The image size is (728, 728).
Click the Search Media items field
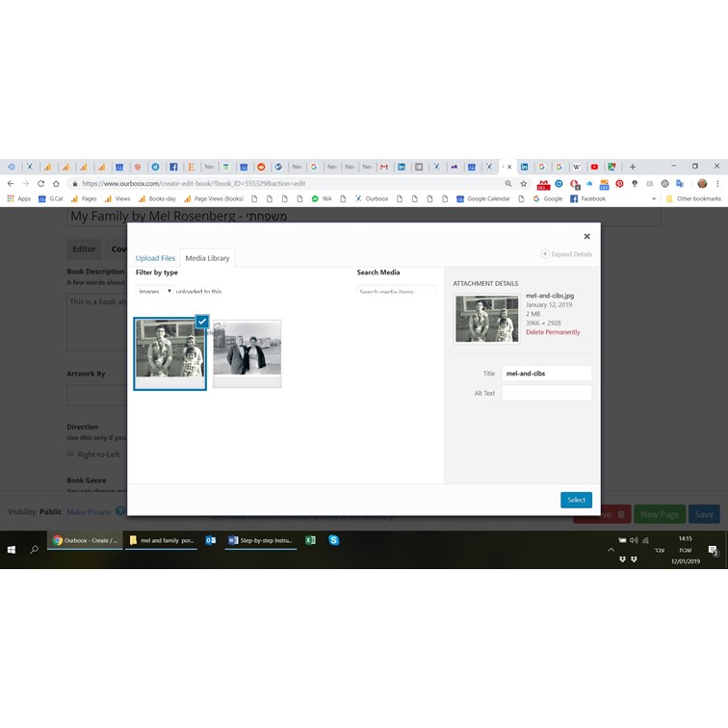tap(396, 290)
